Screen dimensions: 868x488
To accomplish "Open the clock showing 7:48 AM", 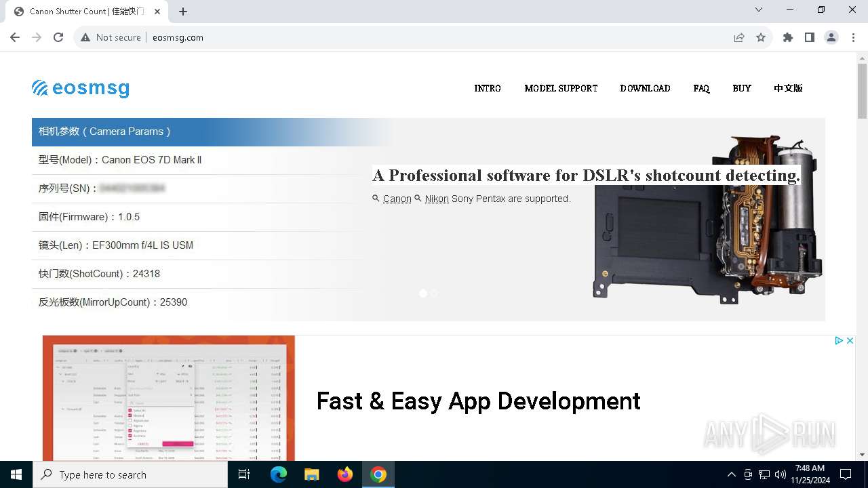I will (x=810, y=474).
